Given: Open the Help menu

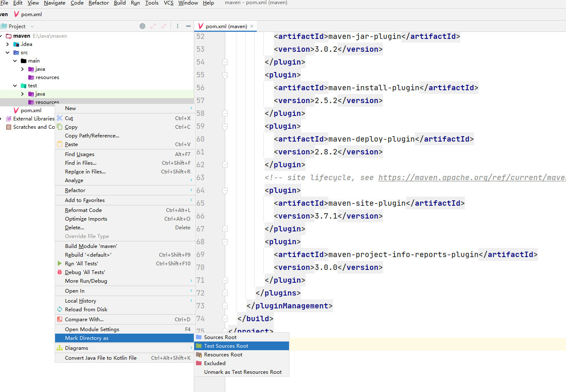Looking at the screenshot, I should pyautogui.click(x=208, y=3).
